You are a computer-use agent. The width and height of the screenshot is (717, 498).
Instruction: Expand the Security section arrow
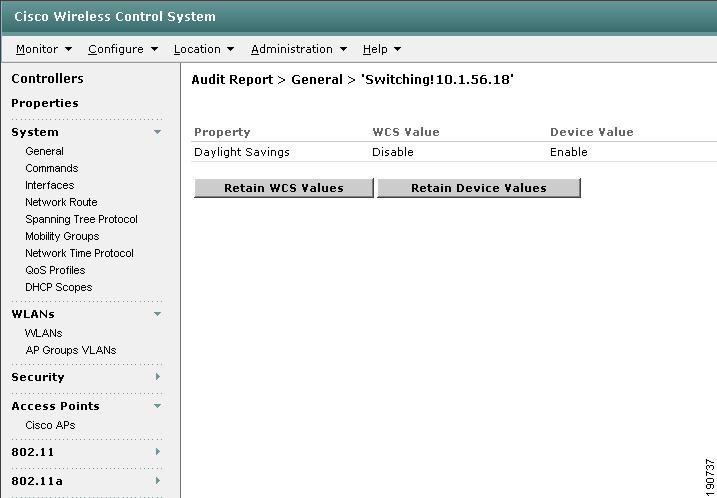click(157, 376)
